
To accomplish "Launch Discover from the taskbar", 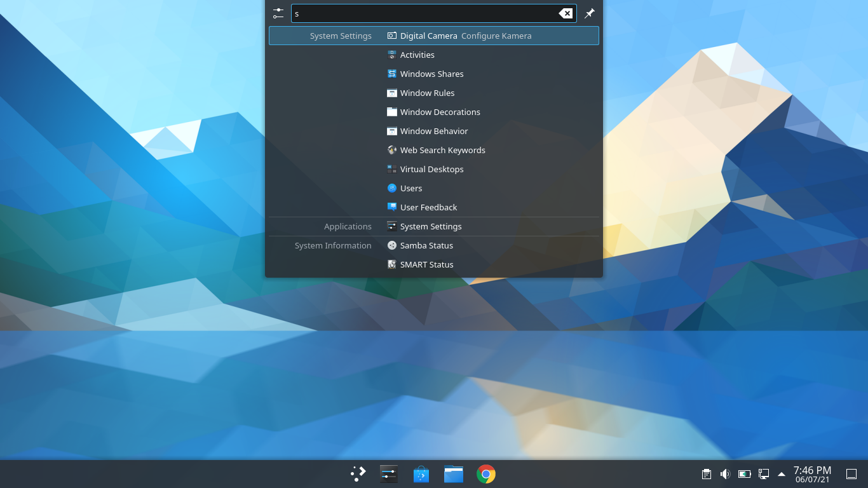I will pyautogui.click(x=421, y=473).
